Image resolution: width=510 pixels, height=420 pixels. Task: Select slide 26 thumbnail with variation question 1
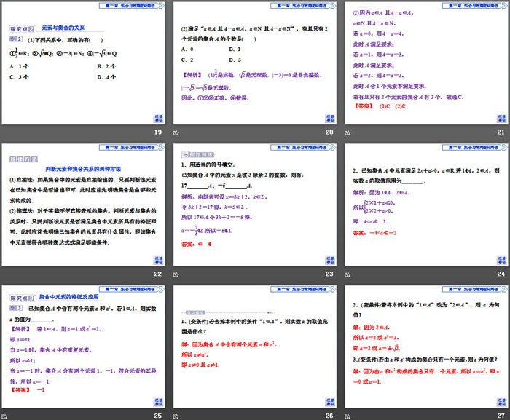[255, 346]
